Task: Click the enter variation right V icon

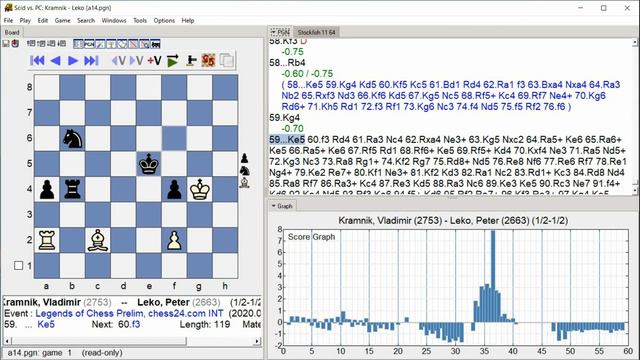Action: (136, 61)
